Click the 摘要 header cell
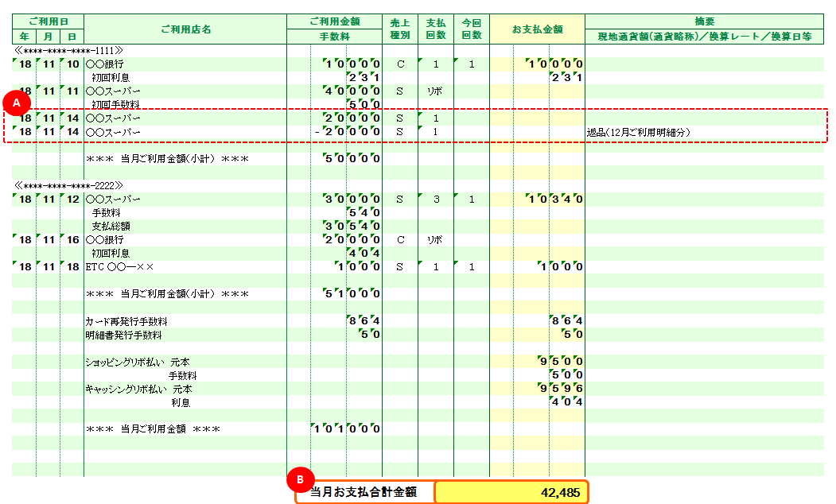Viewport: 836px width, 504px height. (704, 21)
